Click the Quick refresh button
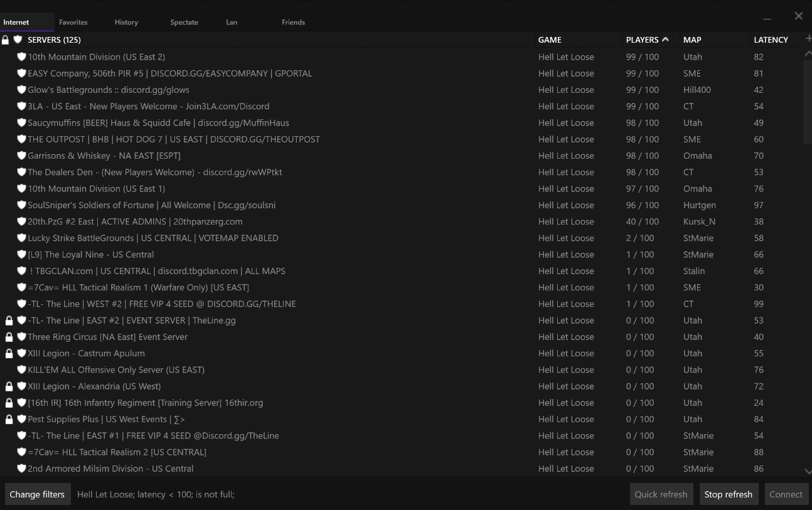This screenshot has height=510, width=812. [661, 494]
